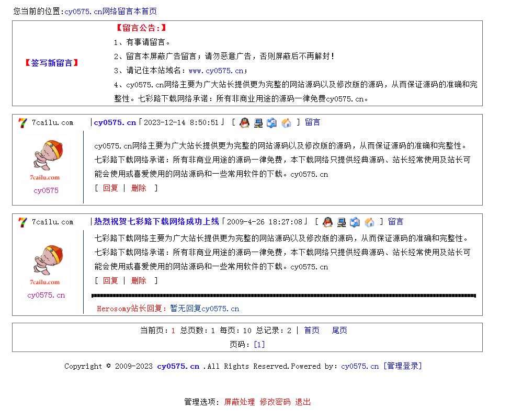Open title 热烈祝贺七彩路下载网络成功上线
The height and width of the screenshot is (420, 511).
(156, 222)
